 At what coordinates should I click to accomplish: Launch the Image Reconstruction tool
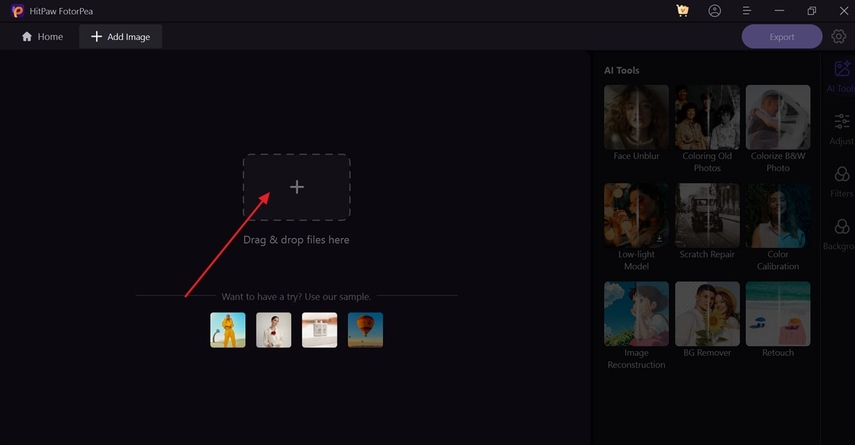(x=636, y=313)
